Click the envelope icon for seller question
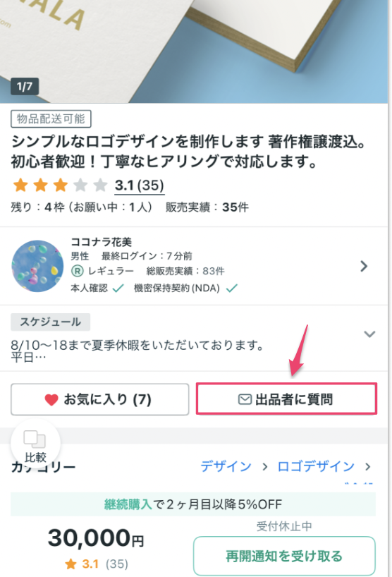 tap(245, 399)
